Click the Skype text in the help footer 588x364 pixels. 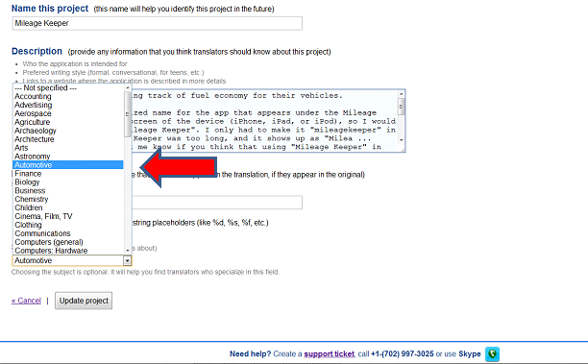point(470,353)
